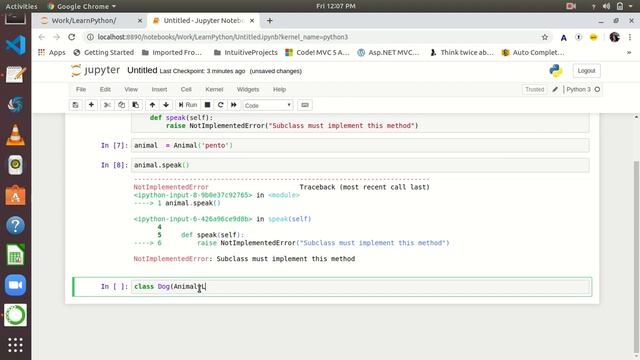The image size is (640, 360).
Task: Open the Widgets menu
Action: coord(248,89)
